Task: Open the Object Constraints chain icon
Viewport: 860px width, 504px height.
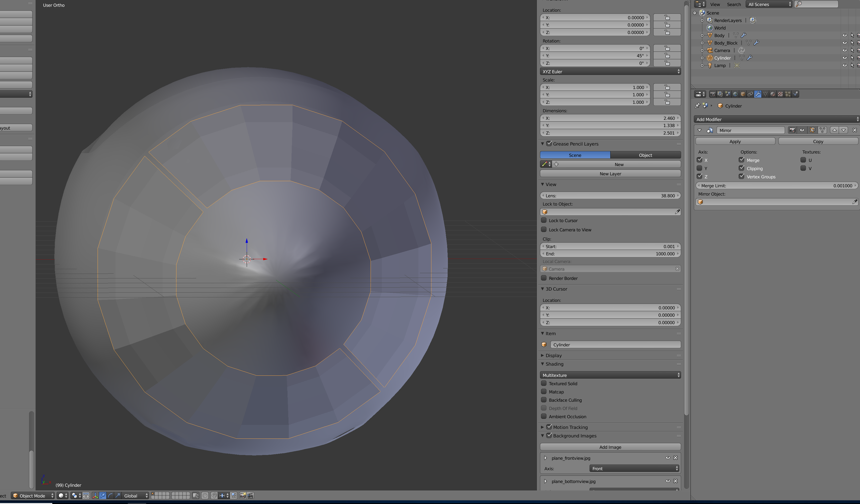Action: point(750,94)
